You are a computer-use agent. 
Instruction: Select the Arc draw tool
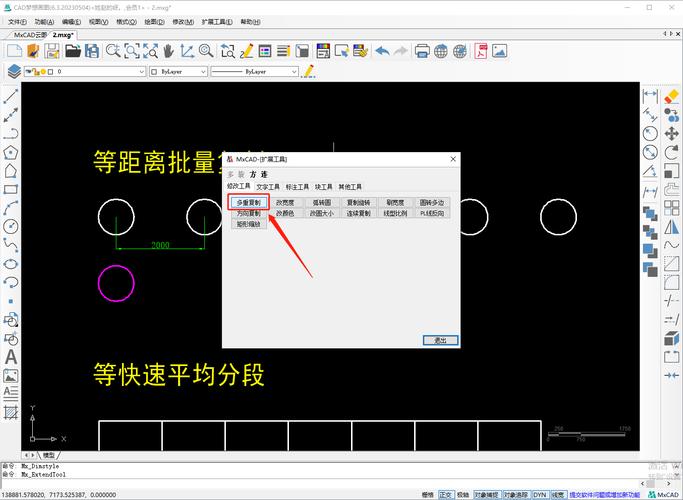10,208
